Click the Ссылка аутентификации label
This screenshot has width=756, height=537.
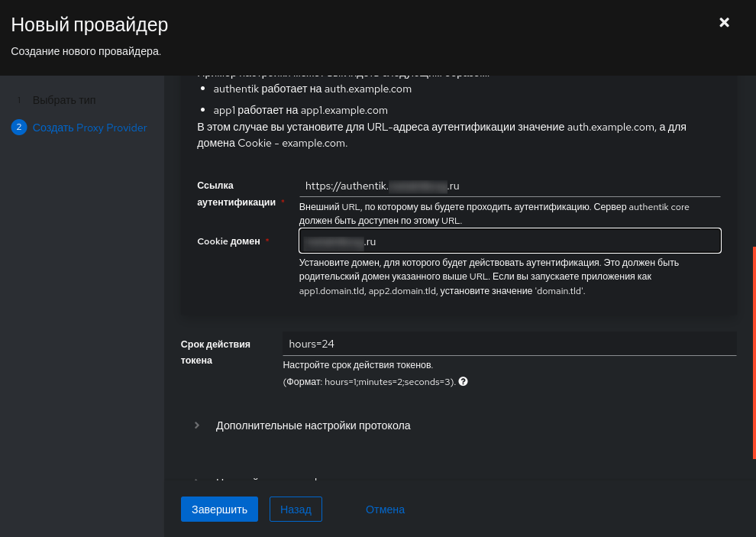pos(236,194)
